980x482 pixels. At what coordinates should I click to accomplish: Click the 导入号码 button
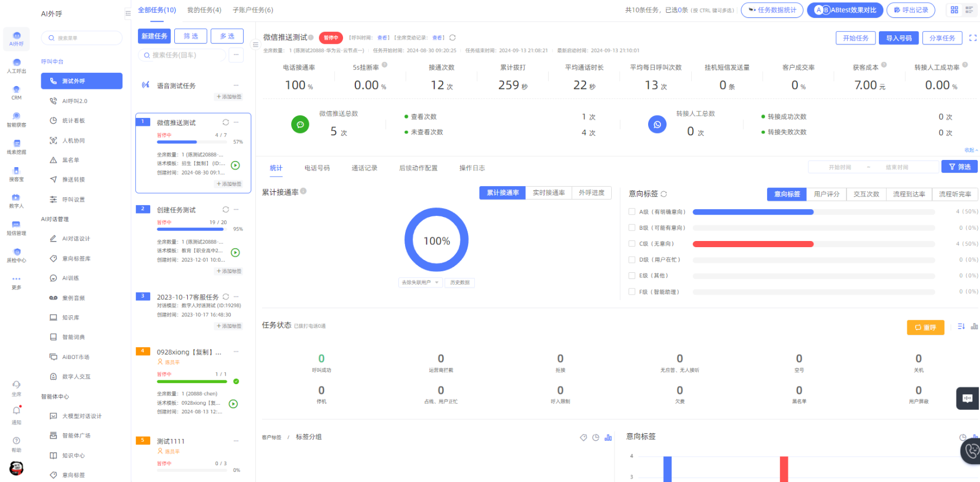pyautogui.click(x=898, y=38)
